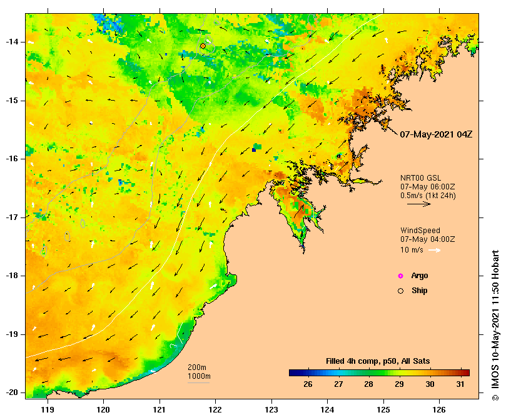506x420 pixels.
Task: Click the 1000m depth label
Action: click(x=199, y=376)
